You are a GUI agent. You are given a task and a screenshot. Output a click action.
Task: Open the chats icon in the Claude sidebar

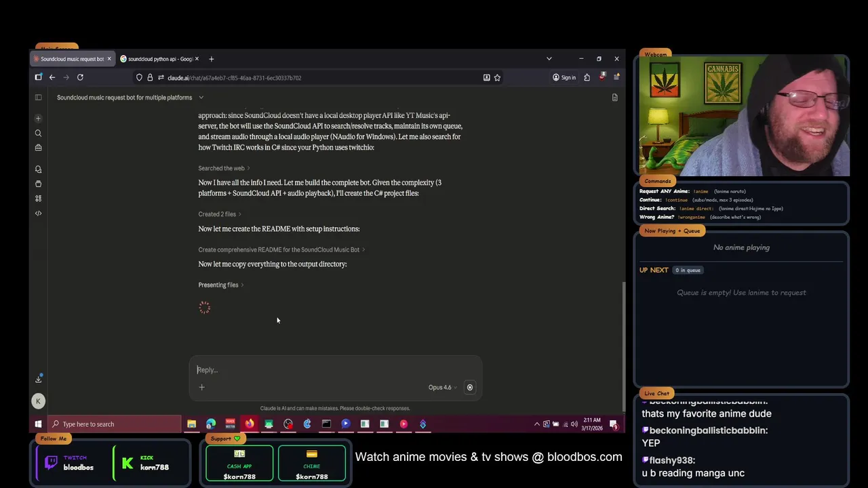(38, 169)
